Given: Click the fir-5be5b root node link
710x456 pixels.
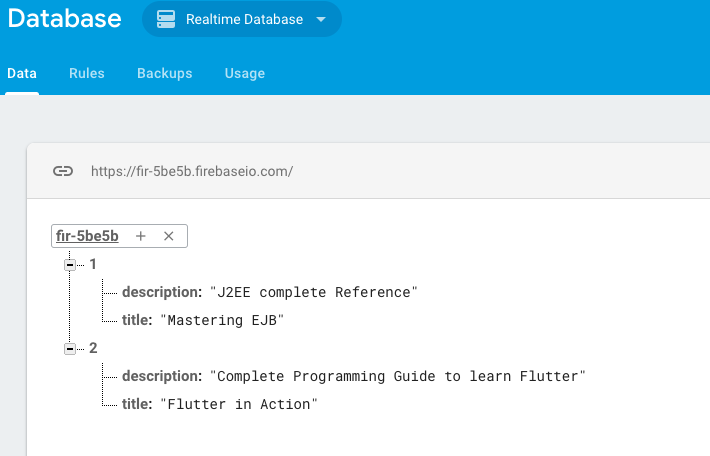Looking at the screenshot, I should 88,236.
